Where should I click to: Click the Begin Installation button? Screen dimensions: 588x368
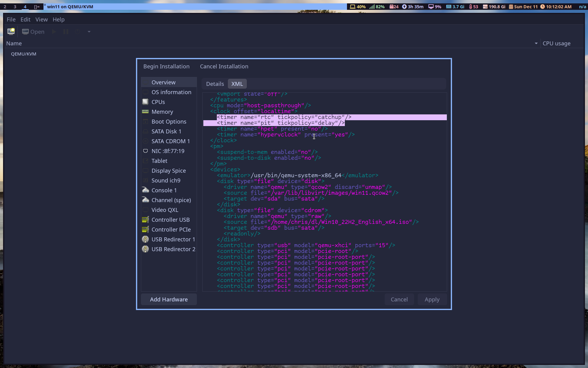tap(166, 66)
